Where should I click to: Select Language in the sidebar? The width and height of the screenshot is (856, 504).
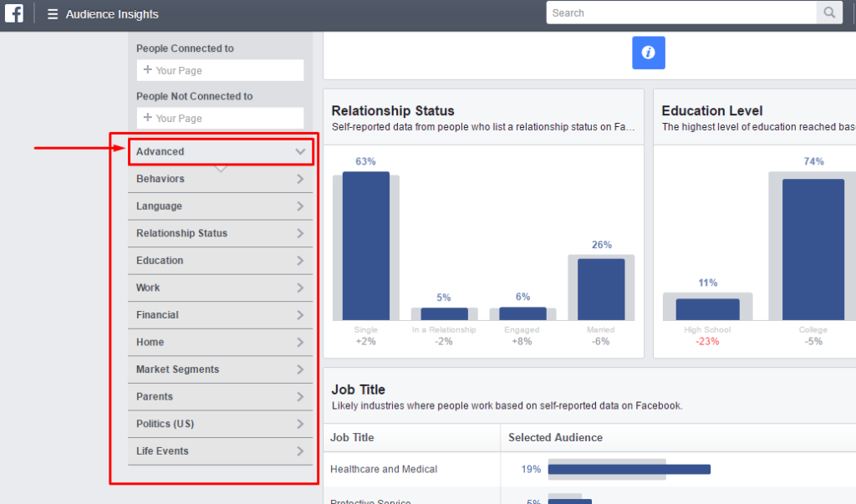click(x=159, y=206)
